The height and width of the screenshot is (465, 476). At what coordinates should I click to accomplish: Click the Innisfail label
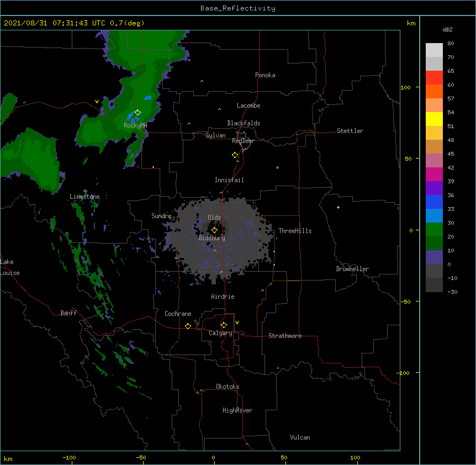(229, 180)
